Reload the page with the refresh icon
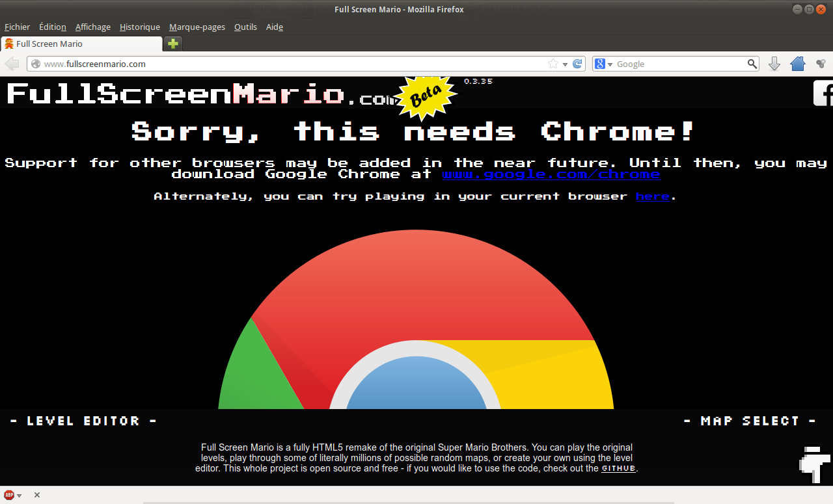Image resolution: width=833 pixels, height=504 pixels. (577, 64)
